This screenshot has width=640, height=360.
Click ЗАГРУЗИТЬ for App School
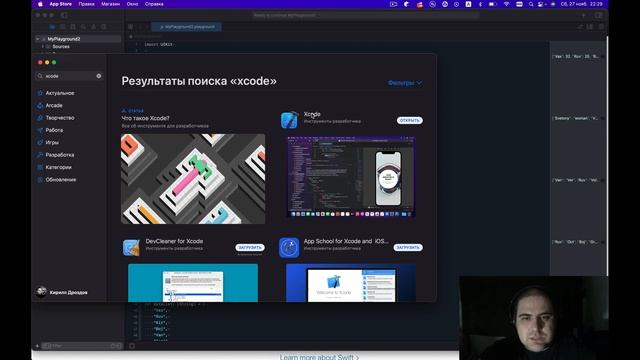coord(408,247)
